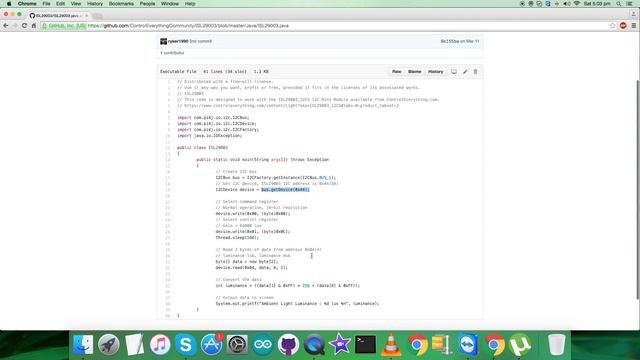Open Finder from the Dock
The width and height of the screenshot is (640, 360).
click(83, 344)
